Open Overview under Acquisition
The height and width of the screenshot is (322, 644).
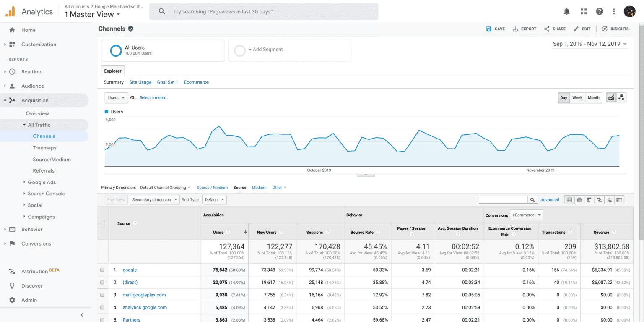tap(37, 114)
